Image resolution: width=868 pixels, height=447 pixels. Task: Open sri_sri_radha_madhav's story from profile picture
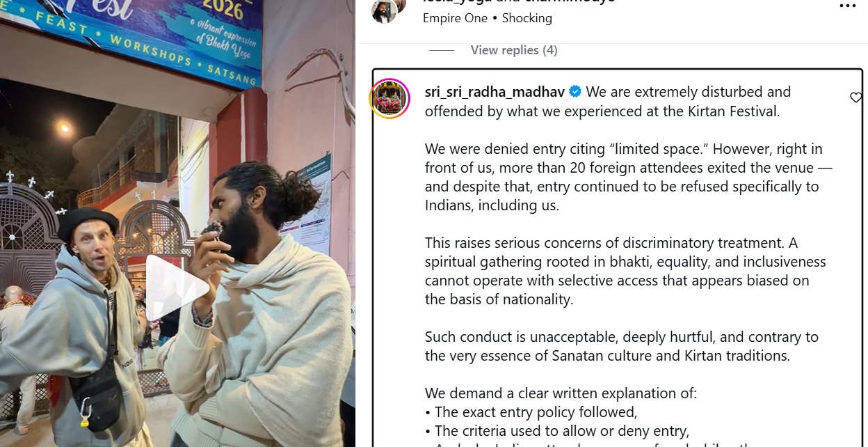[x=389, y=98]
